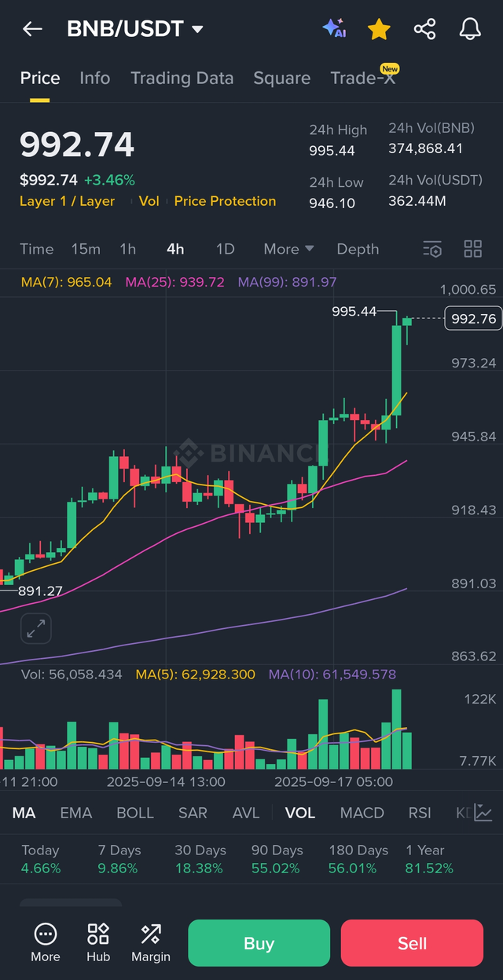This screenshot has height=980, width=503.
Task: Select the 4h interval
Action: [x=175, y=249]
